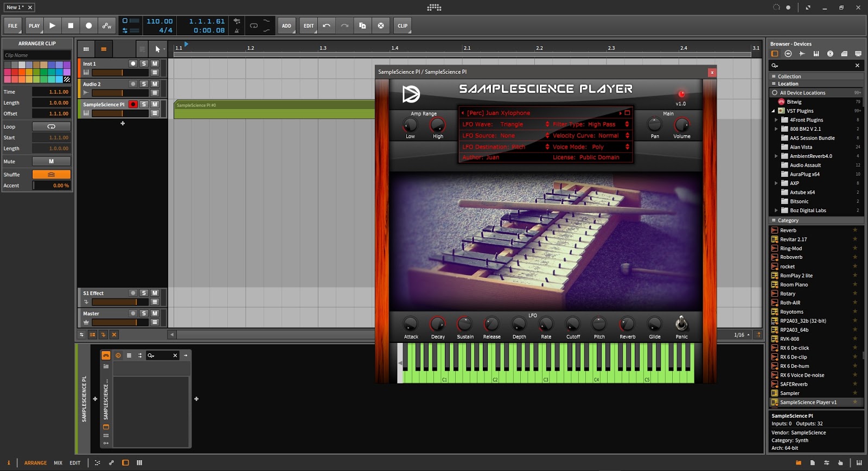Expand the 4Front Plugins folder
Viewport: 868px width, 471px height.
776,120
